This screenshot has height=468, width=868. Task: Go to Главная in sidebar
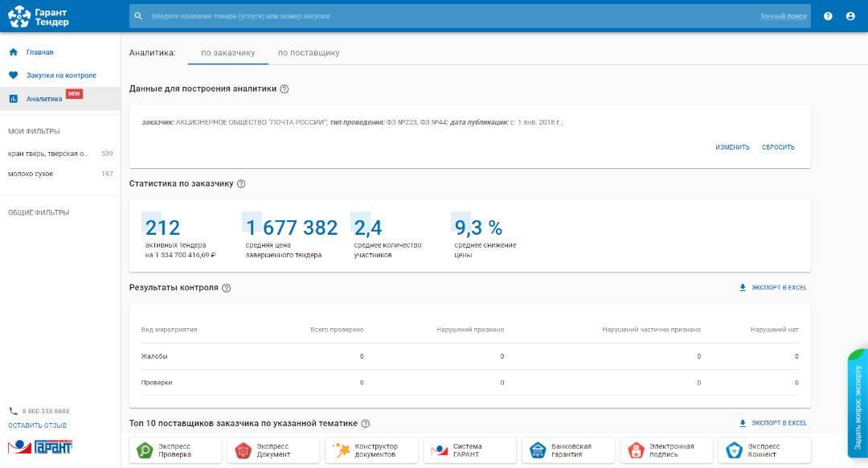coord(39,52)
